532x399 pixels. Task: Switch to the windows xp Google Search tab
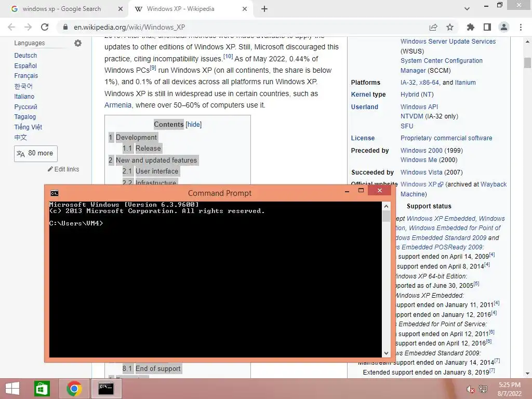(x=62, y=9)
